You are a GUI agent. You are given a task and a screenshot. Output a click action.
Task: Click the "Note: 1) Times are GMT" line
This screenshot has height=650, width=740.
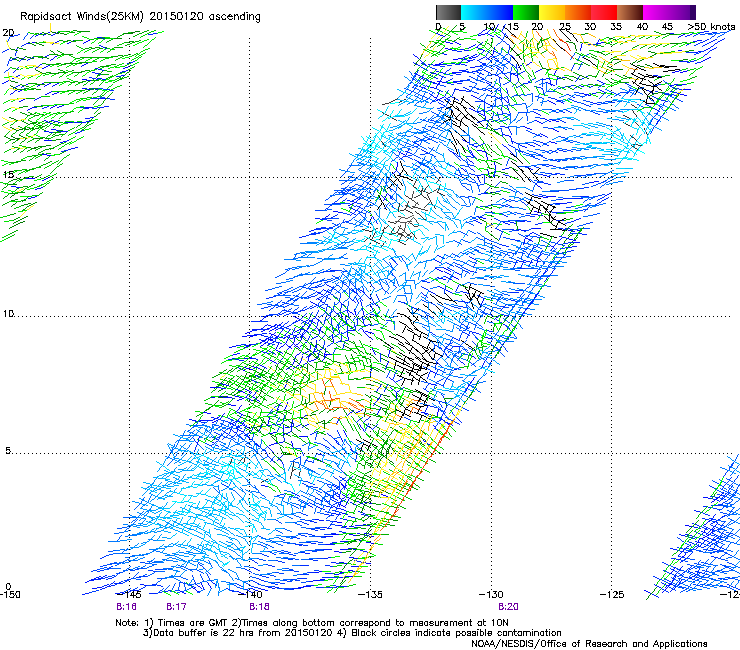312,623
